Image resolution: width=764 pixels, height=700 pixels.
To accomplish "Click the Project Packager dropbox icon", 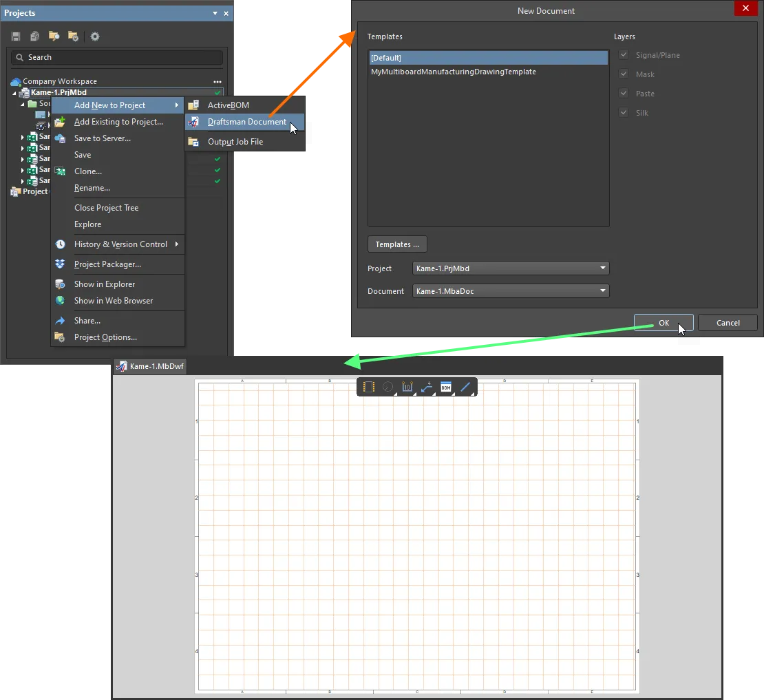I will click(60, 264).
